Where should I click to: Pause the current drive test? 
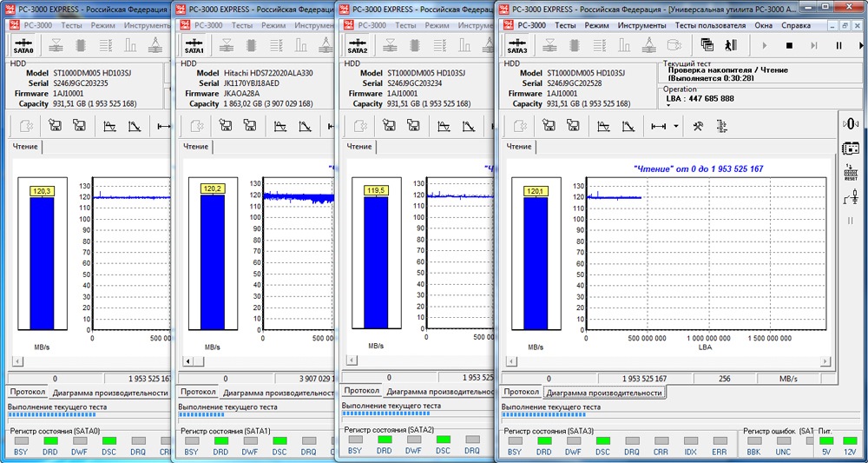click(x=838, y=45)
